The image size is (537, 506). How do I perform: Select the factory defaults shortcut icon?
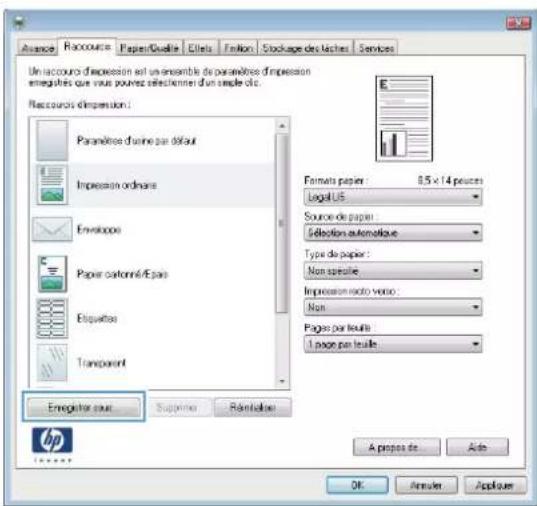52,140
